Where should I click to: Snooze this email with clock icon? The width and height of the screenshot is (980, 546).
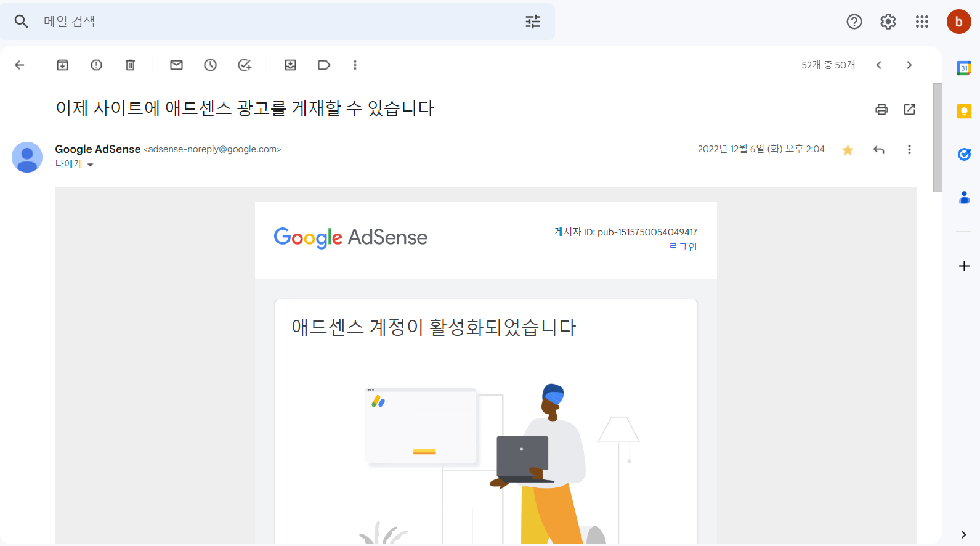[x=211, y=65]
